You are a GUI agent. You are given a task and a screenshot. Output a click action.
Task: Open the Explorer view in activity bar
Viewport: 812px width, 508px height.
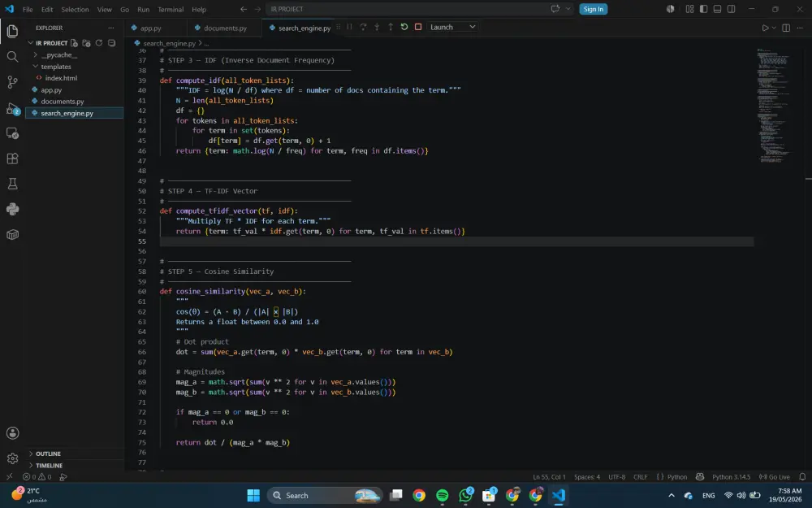[12, 31]
